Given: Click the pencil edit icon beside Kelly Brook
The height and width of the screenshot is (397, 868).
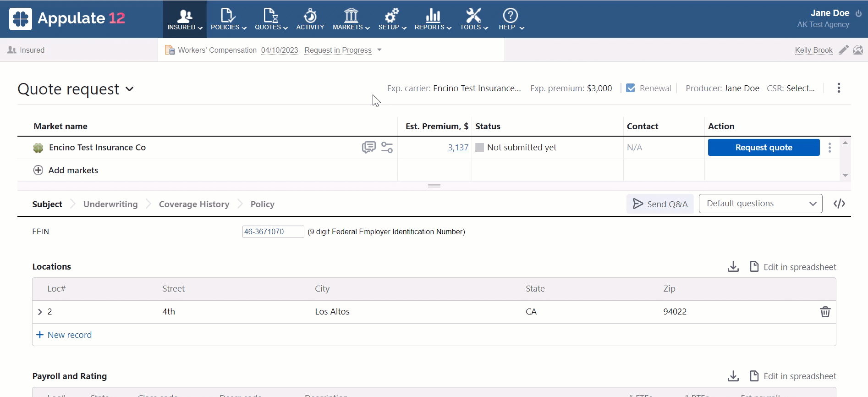Looking at the screenshot, I should click(843, 50).
